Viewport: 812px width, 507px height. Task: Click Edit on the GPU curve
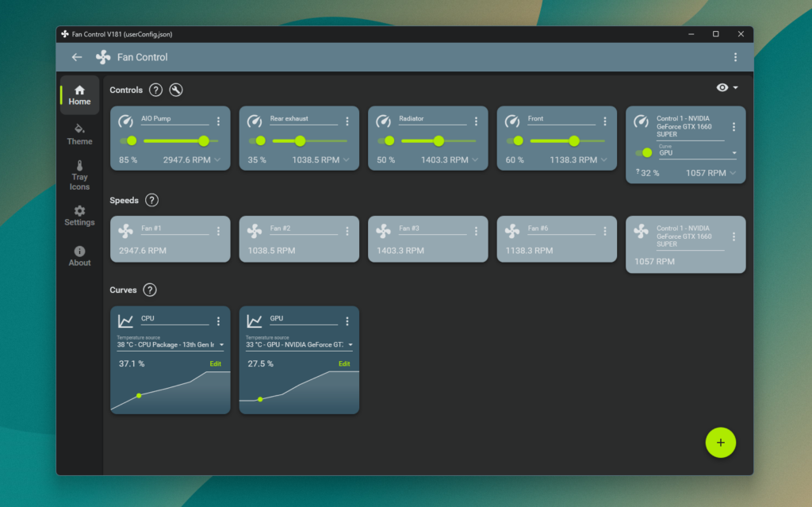tap(344, 363)
